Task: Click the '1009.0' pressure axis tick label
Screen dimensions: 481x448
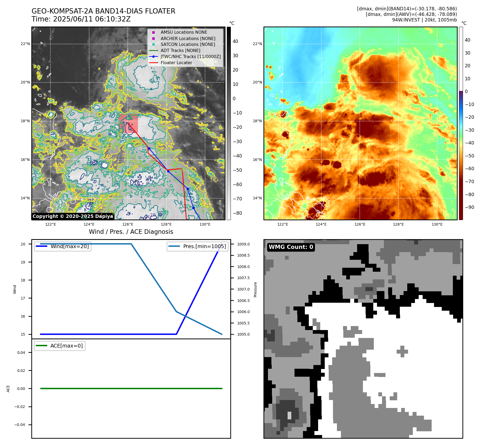Action: point(244,244)
